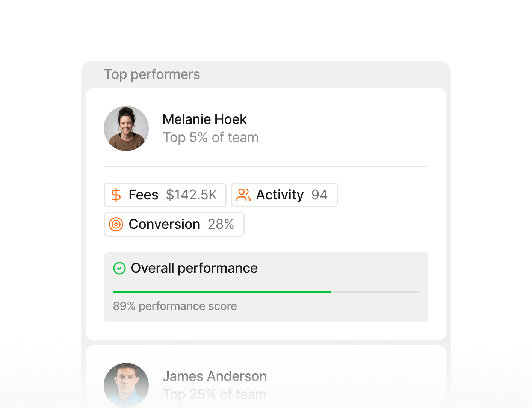This screenshot has width=532, height=408.
Task: Click the 89% performance score progress bar
Action: point(266,292)
